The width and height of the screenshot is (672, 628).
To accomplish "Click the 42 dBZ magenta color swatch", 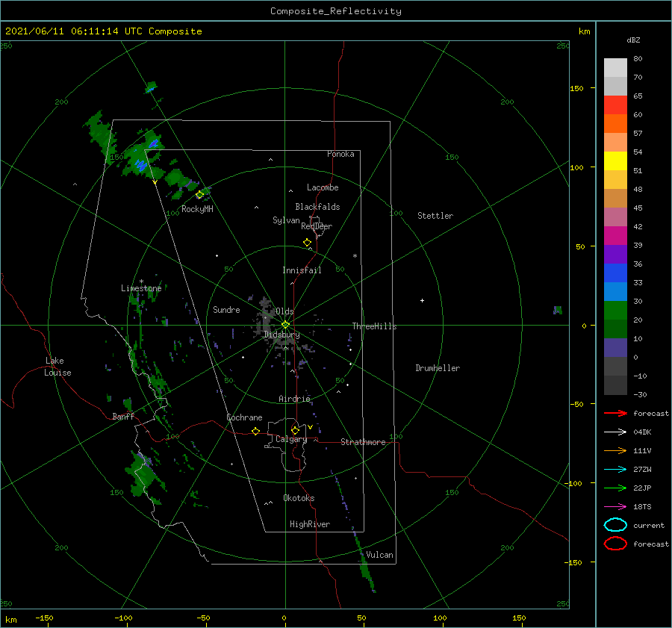I will (615, 235).
